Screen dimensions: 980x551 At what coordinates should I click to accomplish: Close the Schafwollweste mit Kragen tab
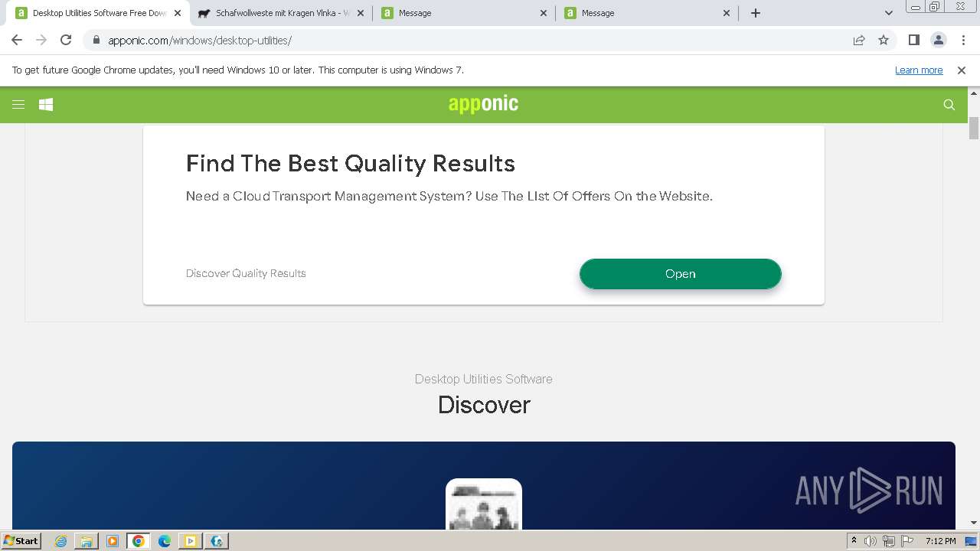[x=361, y=13]
